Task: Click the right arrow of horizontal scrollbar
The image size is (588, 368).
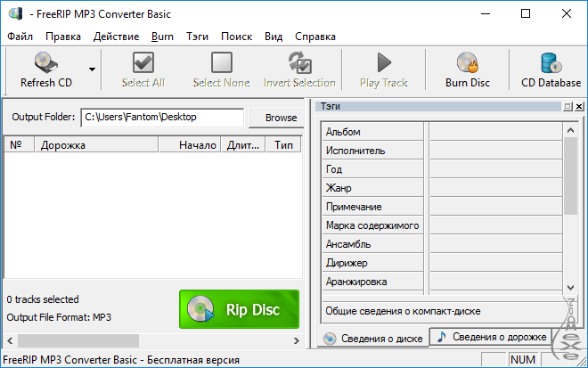Action: tap(297, 340)
